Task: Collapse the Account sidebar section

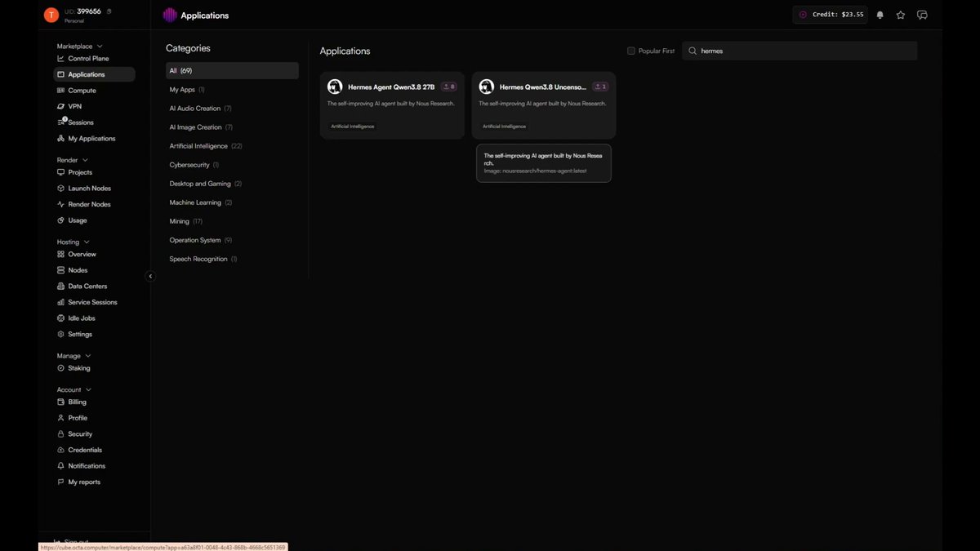Action: click(x=88, y=390)
